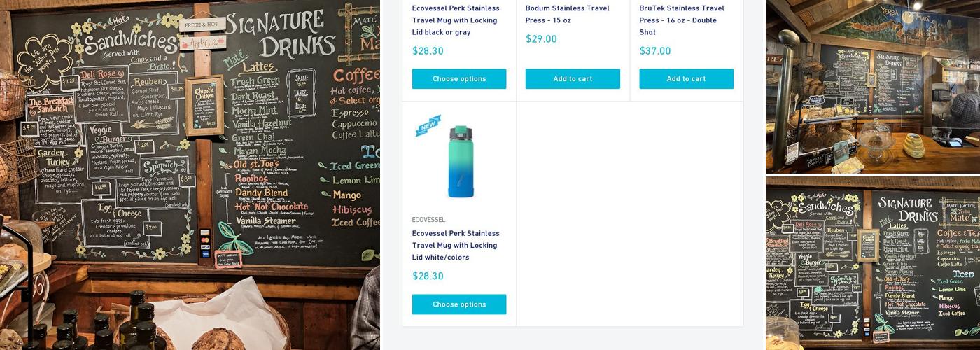Click the NEW badge on the teal bottle
Viewport: 980px width, 350px height.
(428, 125)
